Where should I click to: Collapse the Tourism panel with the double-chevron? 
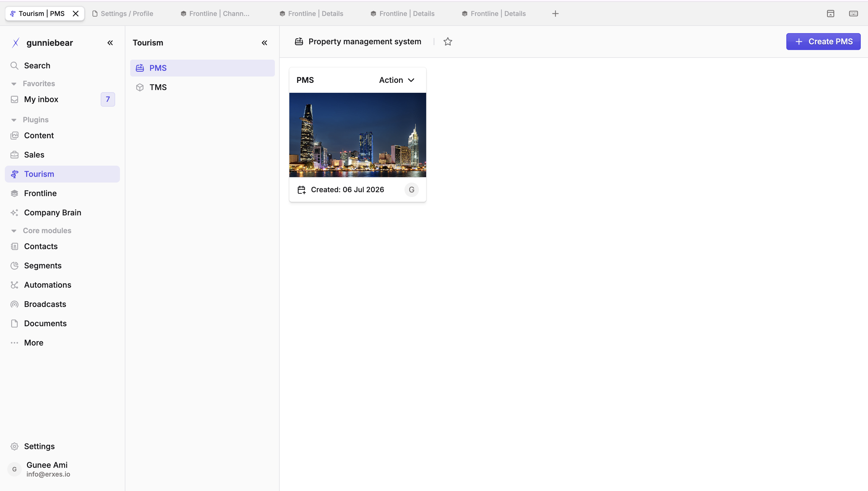265,43
